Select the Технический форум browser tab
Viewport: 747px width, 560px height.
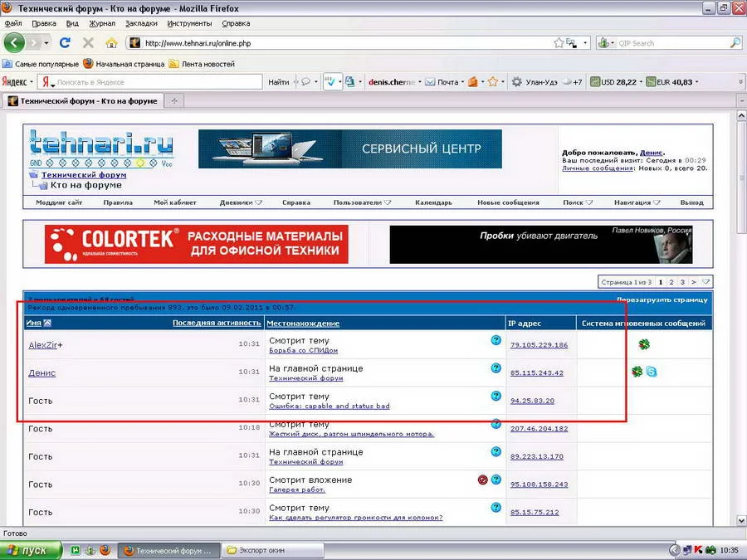pyautogui.click(x=83, y=101)
